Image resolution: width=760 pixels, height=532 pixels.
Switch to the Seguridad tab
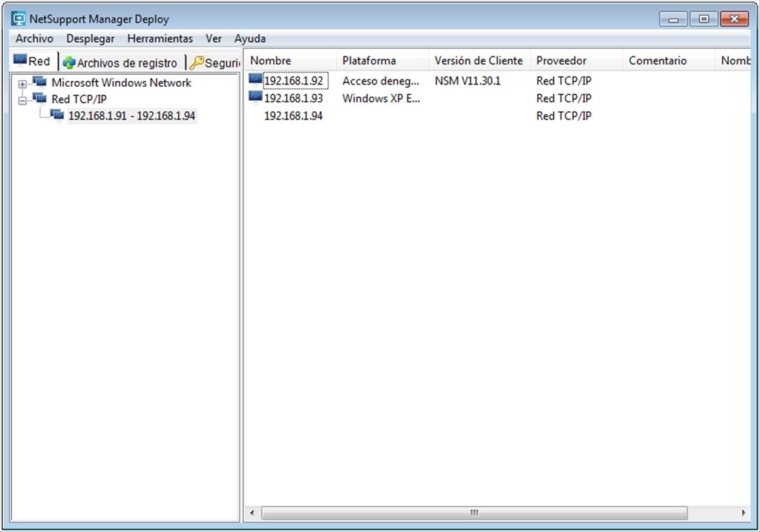(214, 62)
